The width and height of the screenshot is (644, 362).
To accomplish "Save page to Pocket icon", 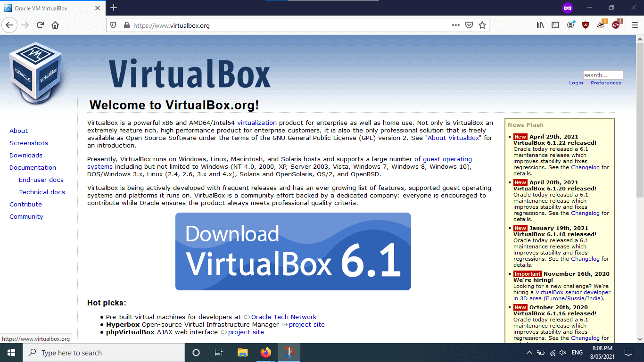I will 469,25.
